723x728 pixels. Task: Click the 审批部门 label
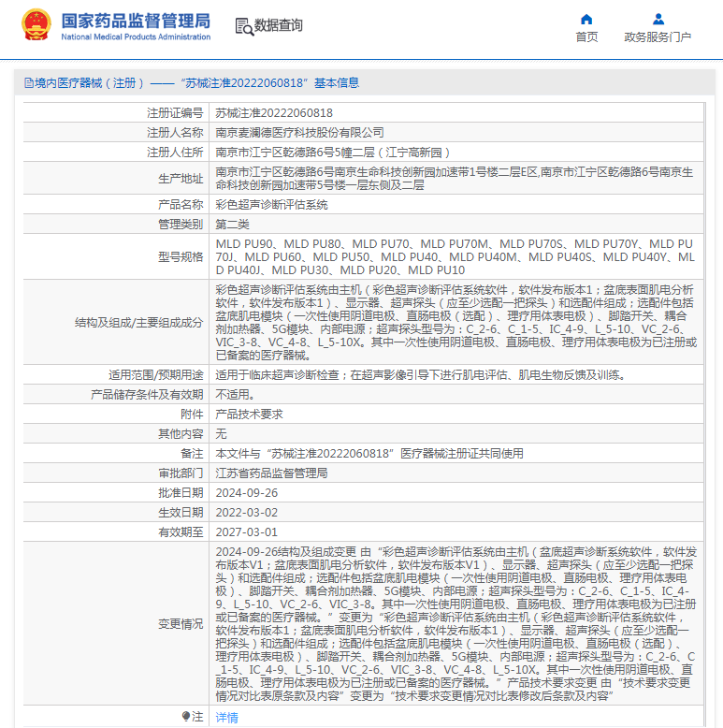[x=181, y=473]
